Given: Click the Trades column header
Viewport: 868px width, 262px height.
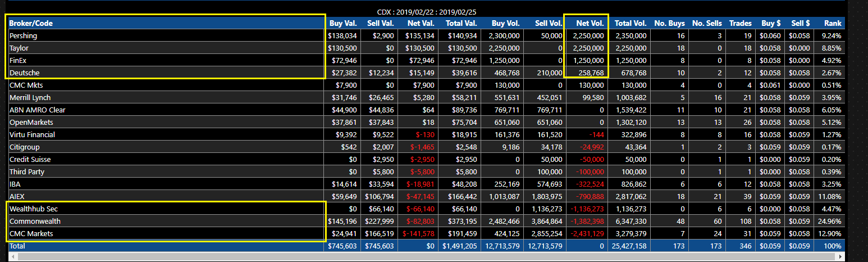Looking at the screenshot, I should click(x=741, y=23).
